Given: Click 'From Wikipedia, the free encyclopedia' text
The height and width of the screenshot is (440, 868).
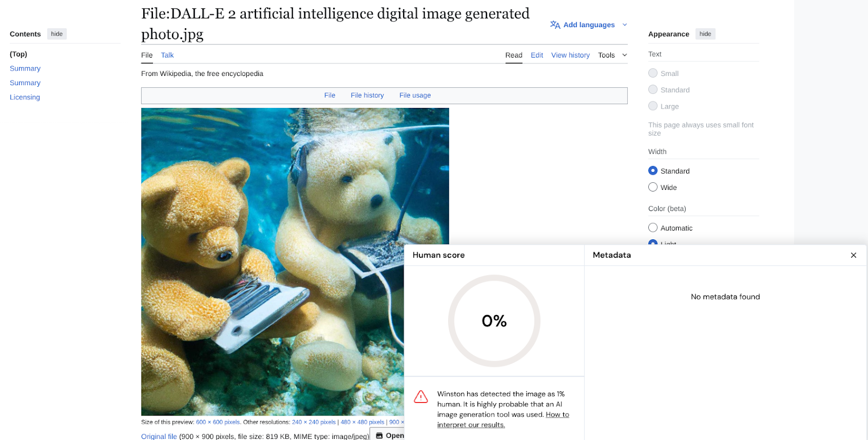Looking at the screenshot, I should point(202,74).
